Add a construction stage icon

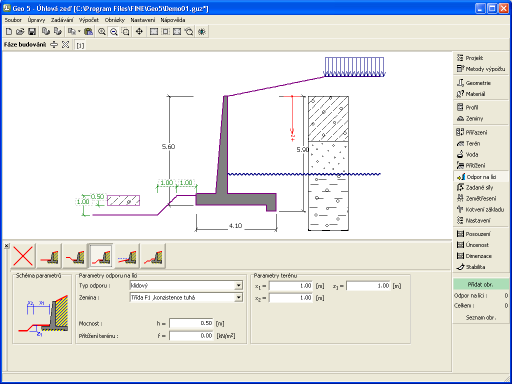[x=54, y=45]
